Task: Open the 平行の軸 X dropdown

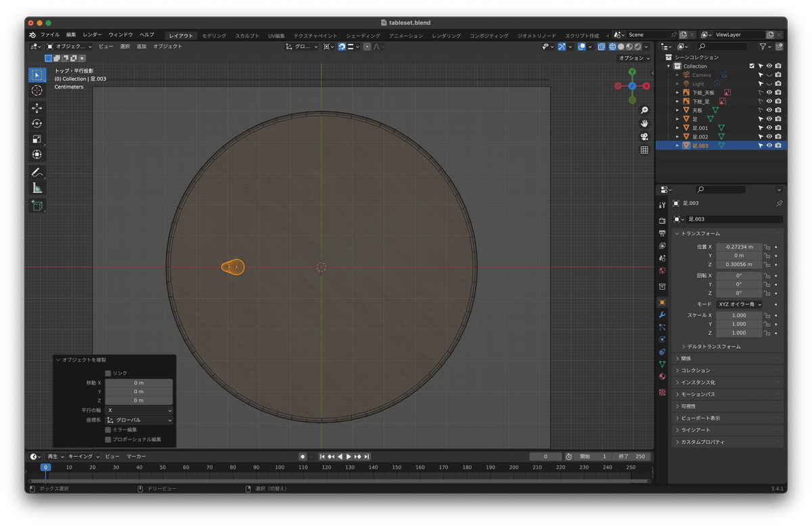Action: [x=139, y=410]
